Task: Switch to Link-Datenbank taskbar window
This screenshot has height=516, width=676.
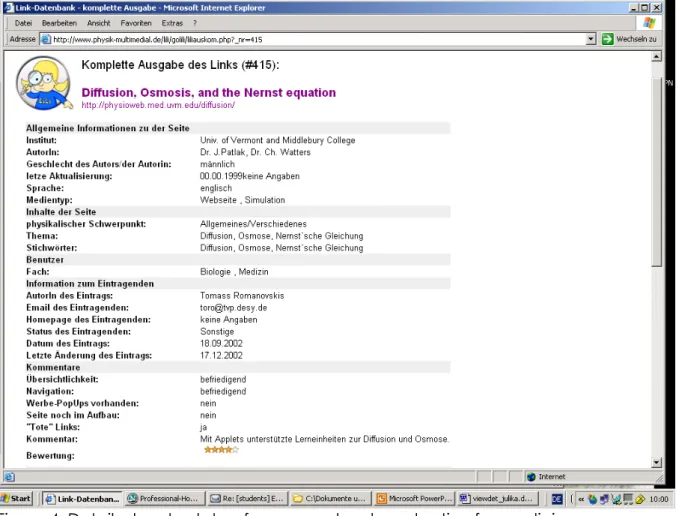Action: point(82,499)
